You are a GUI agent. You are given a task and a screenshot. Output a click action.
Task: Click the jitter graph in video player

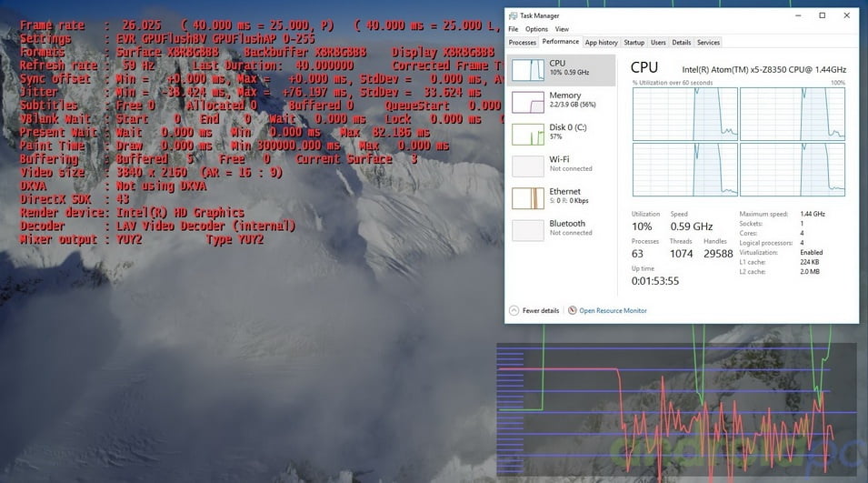coord(676,408)
